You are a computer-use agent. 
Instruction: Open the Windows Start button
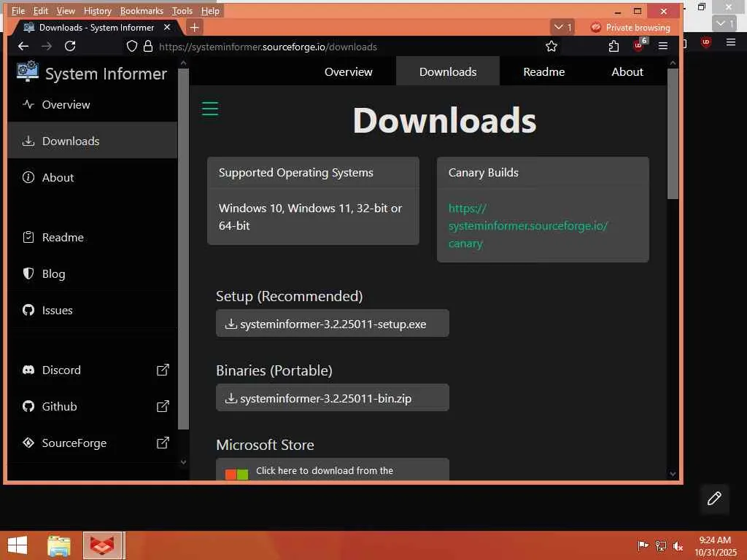18,545
